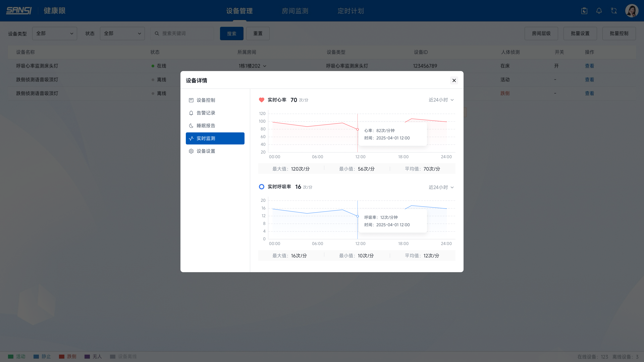
Task: Click 批量控制 button
Action: point(619,34)
